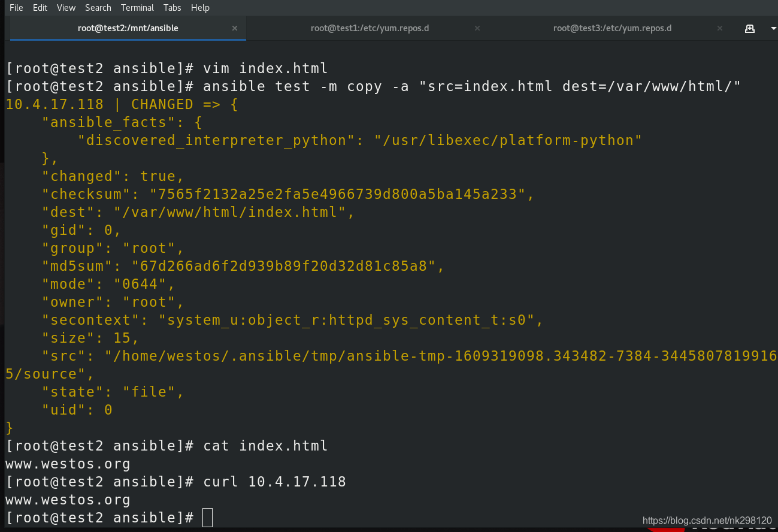Image resolution: width=778 pixels, height=532 pixels.
Task: Click the 'cat index.html' command
Action: 265,446
